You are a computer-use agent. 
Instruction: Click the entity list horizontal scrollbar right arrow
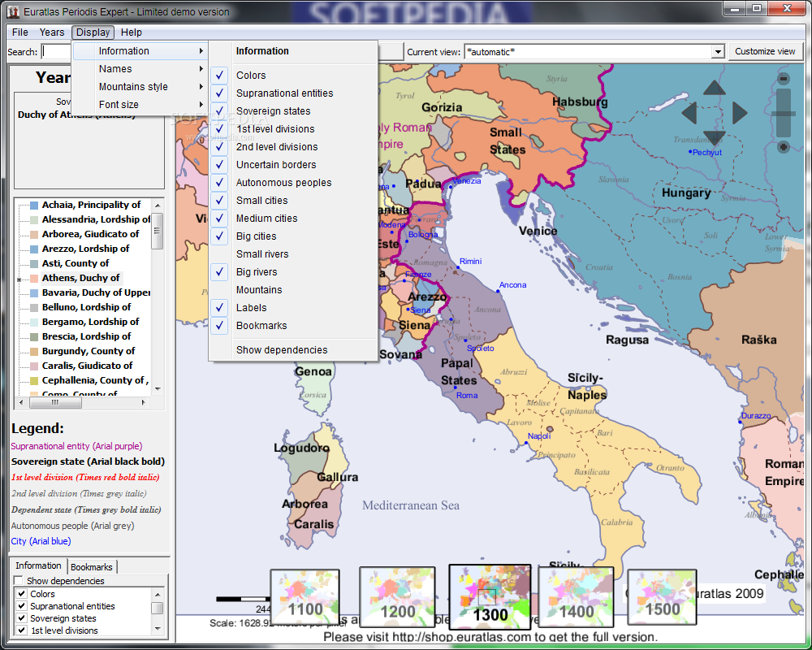point(144,402)
